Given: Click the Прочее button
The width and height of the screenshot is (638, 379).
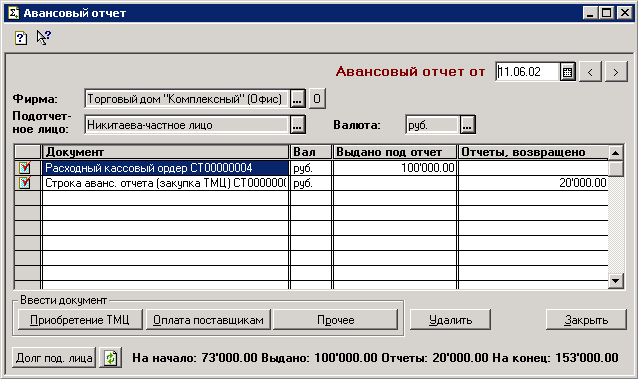Looking at the screenshot, I should pos(336,320).
